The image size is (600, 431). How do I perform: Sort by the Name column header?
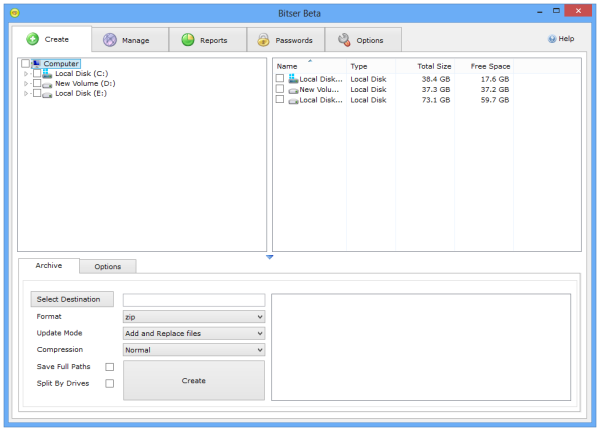tap(310, 66)
